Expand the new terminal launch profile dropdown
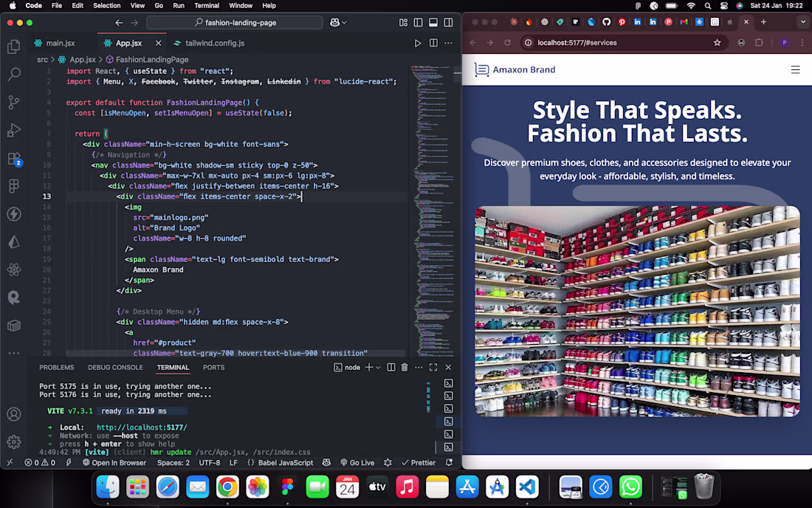Viewport: 812px width, 508px height. point(379,368)
